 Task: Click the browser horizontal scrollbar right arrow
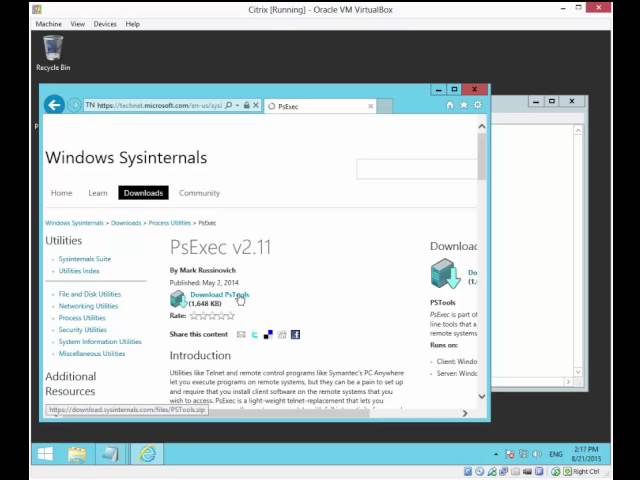pyautogui.click(x=465, y=413)
